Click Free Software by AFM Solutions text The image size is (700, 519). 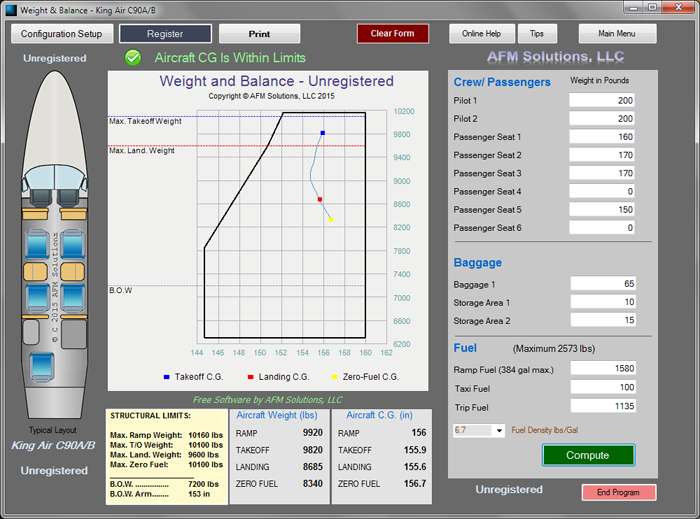tap(267, 400)
